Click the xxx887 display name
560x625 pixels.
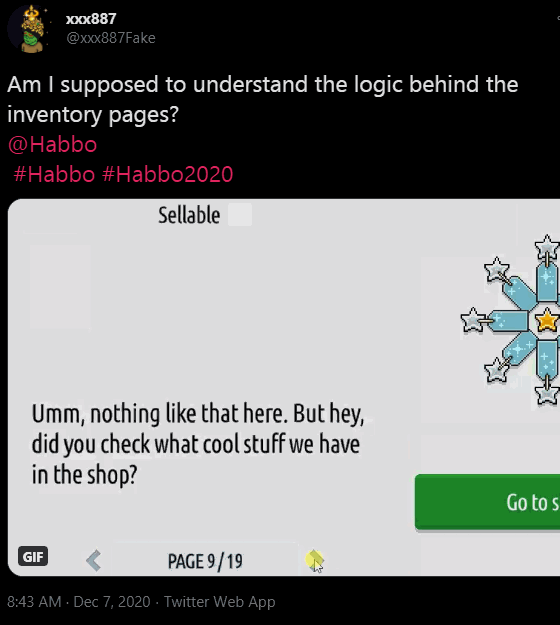[x=91, y=19]
